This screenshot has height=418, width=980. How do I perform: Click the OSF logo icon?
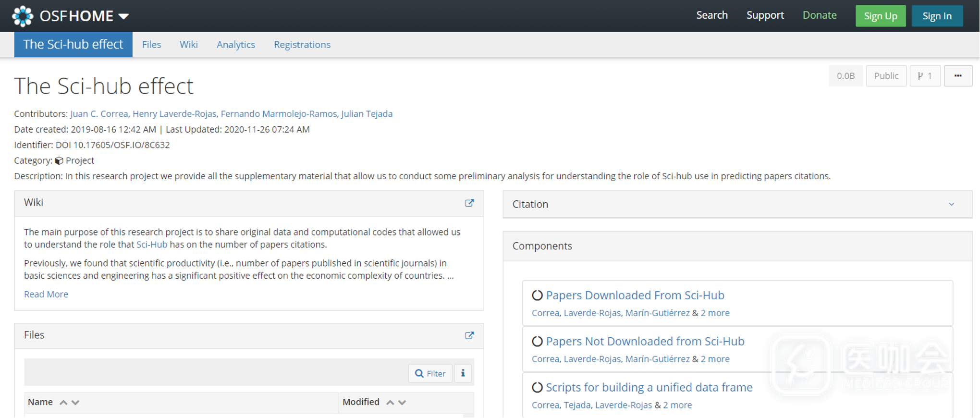point(23,16)
